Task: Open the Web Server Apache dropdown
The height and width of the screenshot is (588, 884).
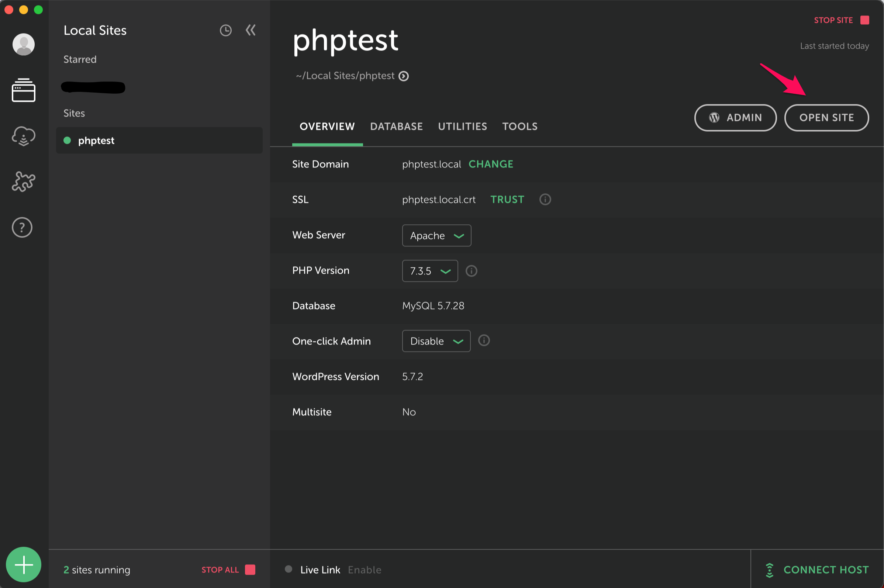Action: point(436,235)
